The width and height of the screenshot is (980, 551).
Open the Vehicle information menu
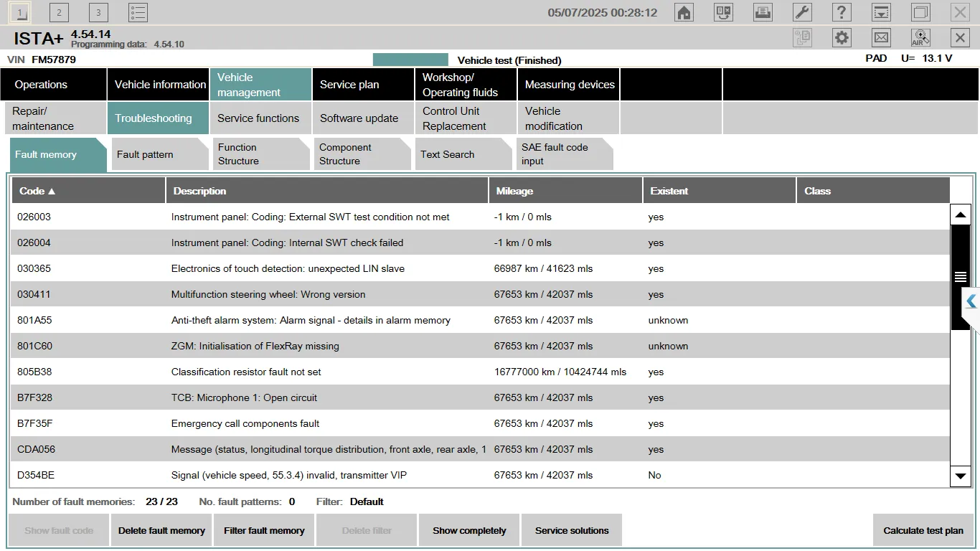pyautogui.click(x=159, y=84)
